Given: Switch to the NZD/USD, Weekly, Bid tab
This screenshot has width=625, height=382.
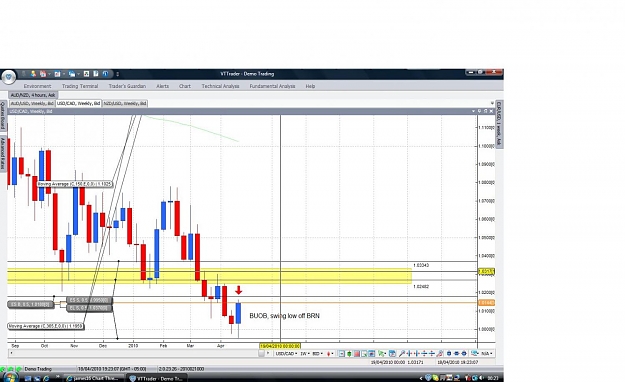Looking at the screenshot, I should (125, 103).
